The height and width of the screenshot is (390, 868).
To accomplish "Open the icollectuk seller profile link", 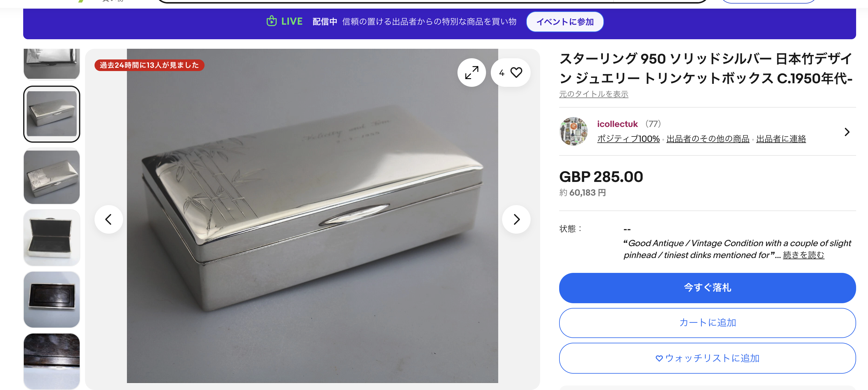I will (x=617, y=124).
